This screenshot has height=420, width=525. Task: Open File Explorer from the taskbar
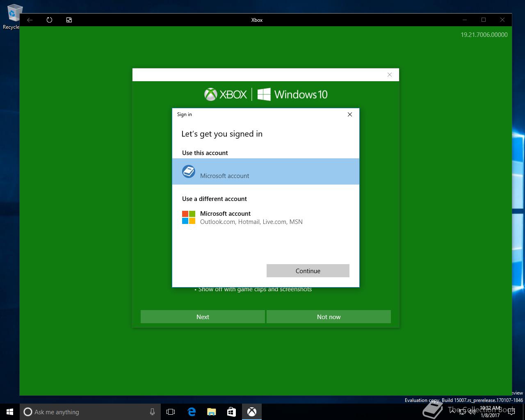(x=212, y=412)
